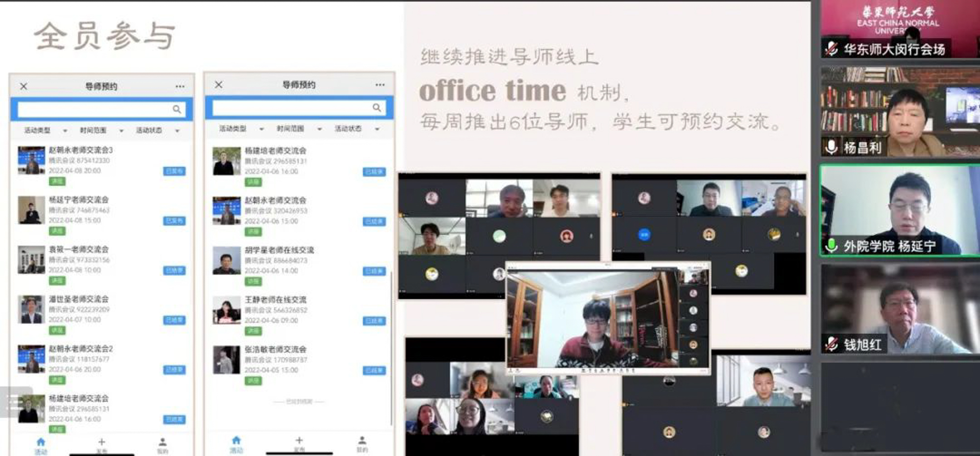Click the home 活动 icon in left panel
The height and width of the screenshot is (456, 980).
(x=41, y=443)
